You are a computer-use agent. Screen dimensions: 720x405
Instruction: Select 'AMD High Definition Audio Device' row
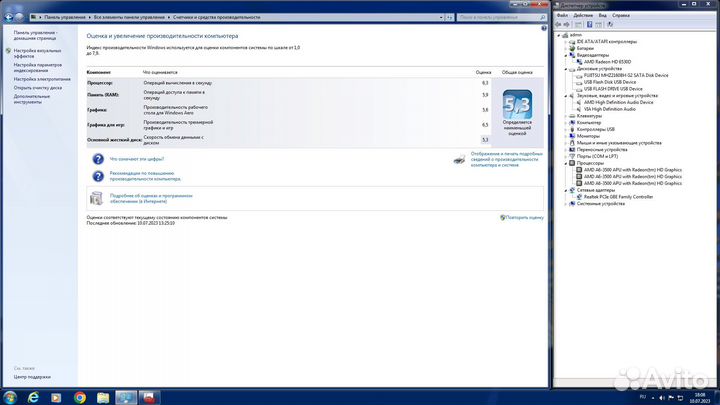point(618,102)
